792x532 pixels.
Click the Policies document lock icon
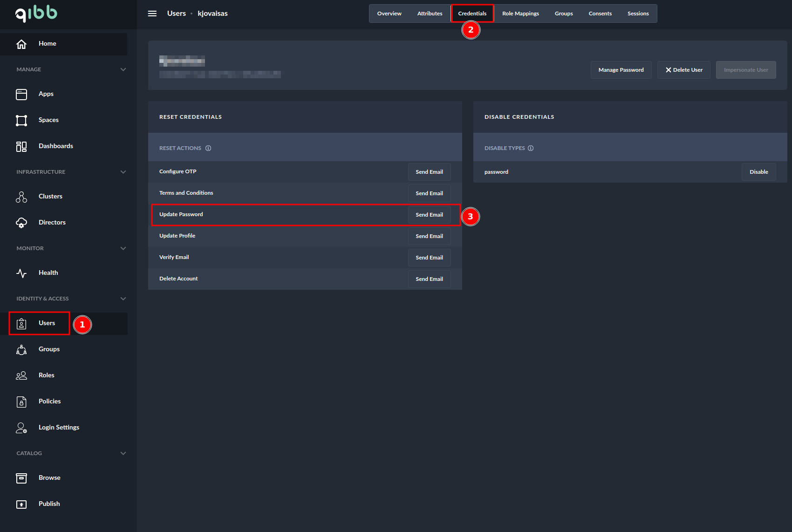[21, 402]
